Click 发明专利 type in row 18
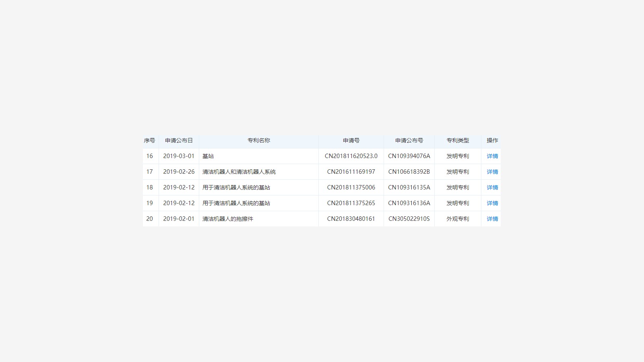 458,187
